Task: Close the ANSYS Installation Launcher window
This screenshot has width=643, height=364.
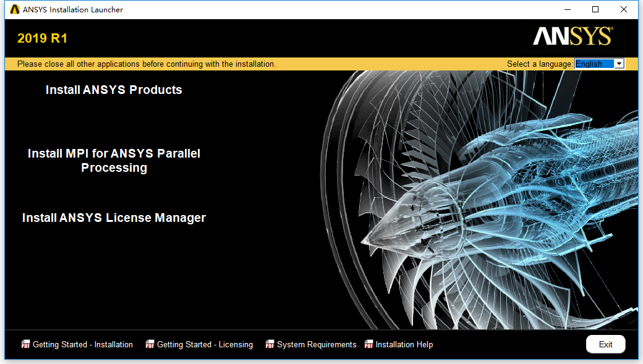Action: point(624,9)
